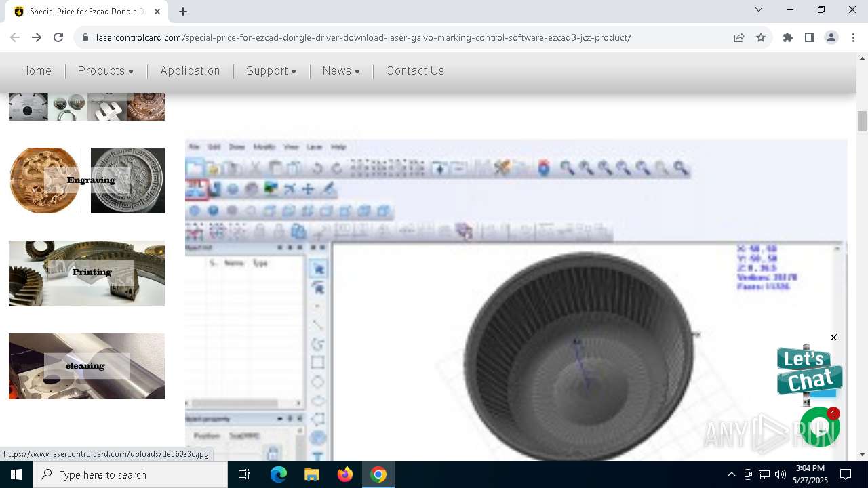This screenshot has width=868, height=488.
Task: Open the Contact Us page
Action: 415,70
